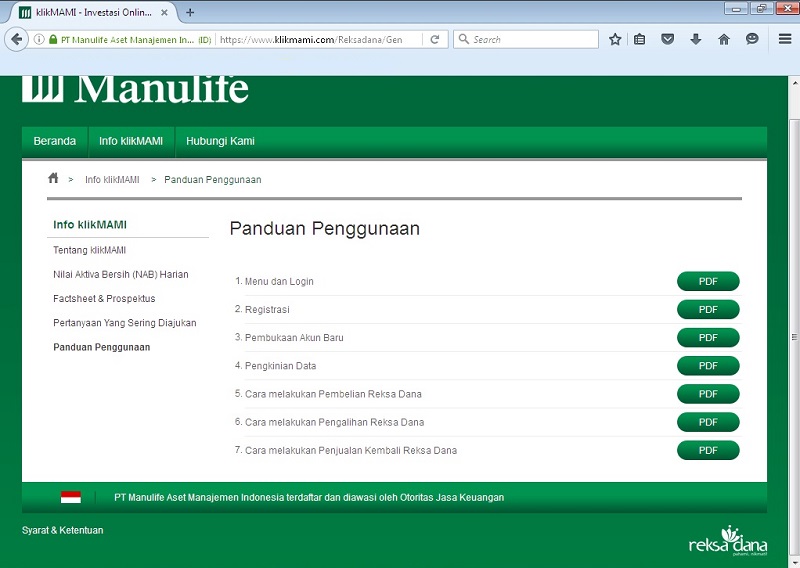
Task: Download PDF for Penjualan Kembali Reksa Dana
Action: pyautogui.click(x=708, y=450)
